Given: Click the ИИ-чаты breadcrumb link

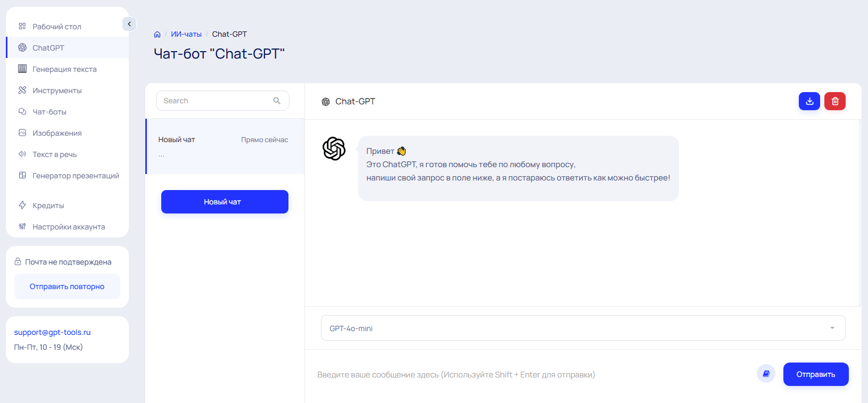Looking at the screenshot, I should pos(186,34).
